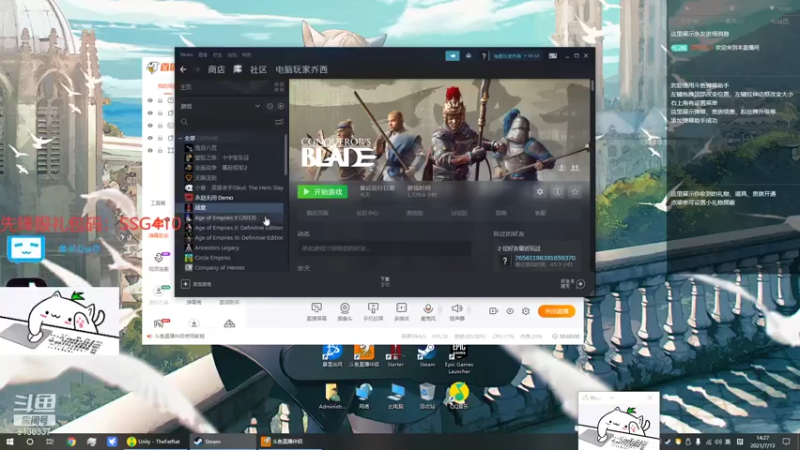Click the download icon in Douyu left panel
This screenshot has width=800, height=450.
pos(194,323)
